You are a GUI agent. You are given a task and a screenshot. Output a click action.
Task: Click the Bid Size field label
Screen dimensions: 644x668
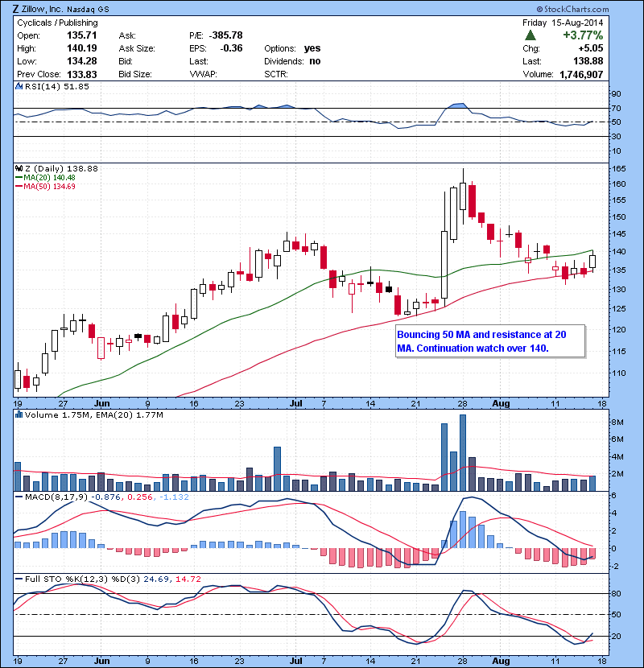135,74
